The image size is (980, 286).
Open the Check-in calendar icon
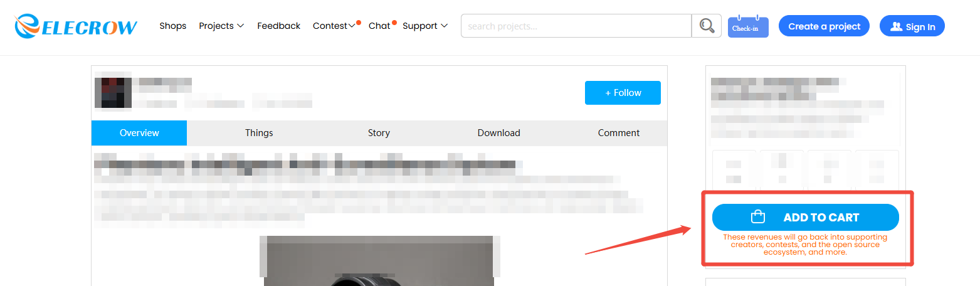748,26
